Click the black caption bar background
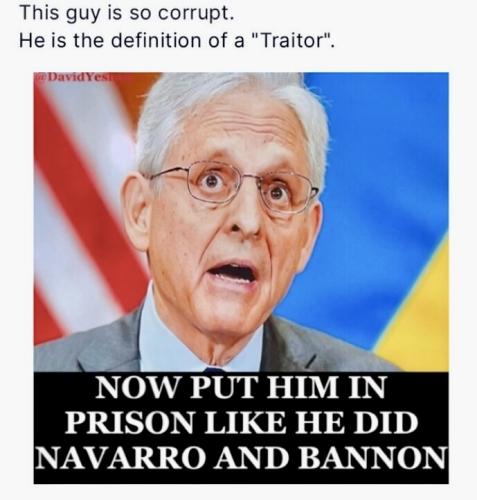 click(241, 428)
